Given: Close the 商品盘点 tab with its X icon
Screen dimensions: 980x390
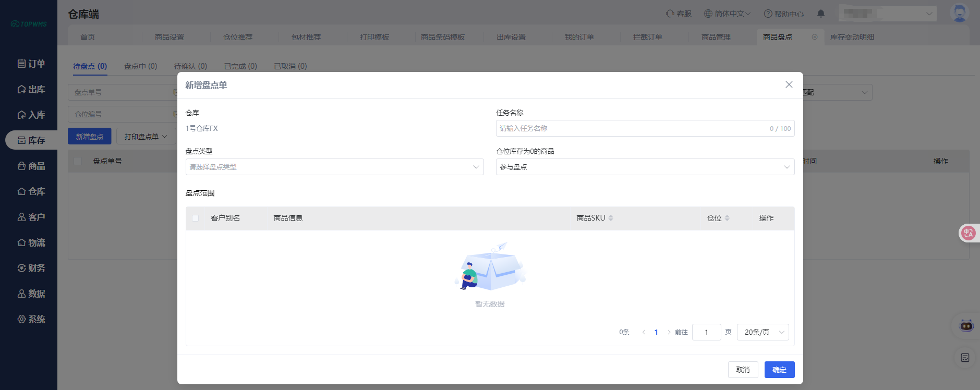Looking at the screenshot, I should (x=815, y=37).
